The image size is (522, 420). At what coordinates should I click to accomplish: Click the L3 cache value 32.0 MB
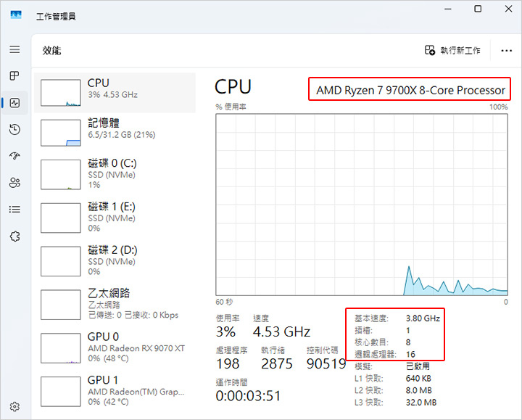421,403
